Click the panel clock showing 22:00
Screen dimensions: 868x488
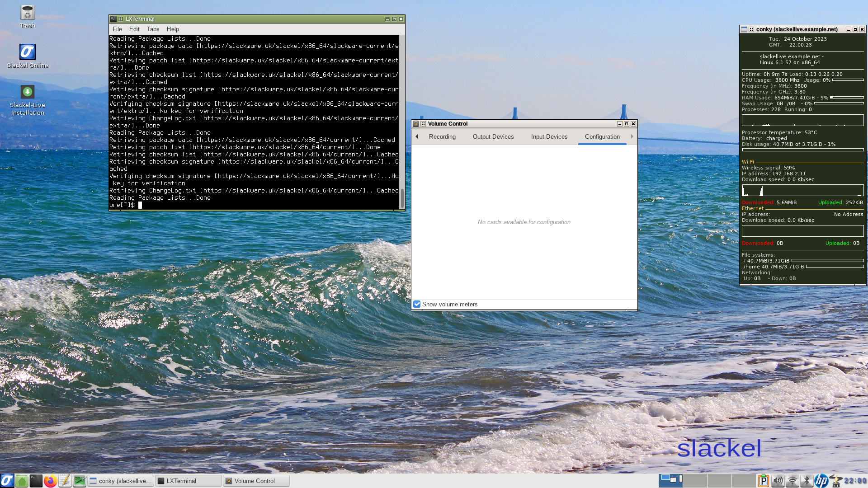coord(855,481)
